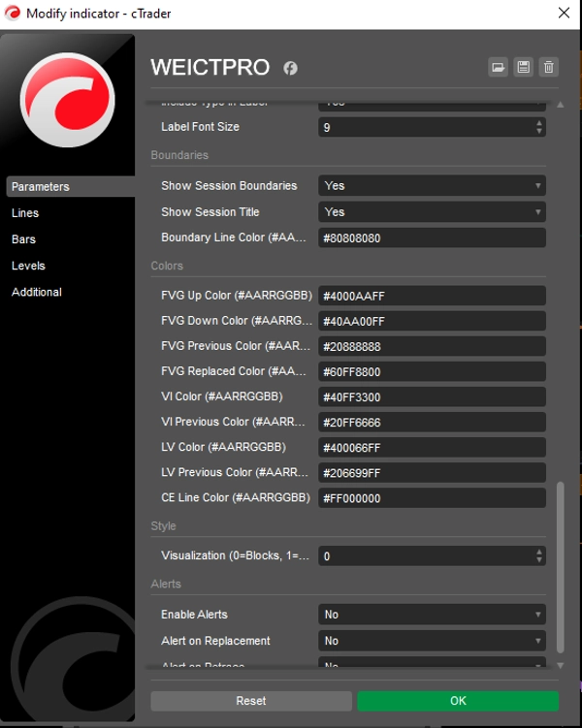
Task: Click the FVG Up Color value field
Action: (x=432, y=296)
